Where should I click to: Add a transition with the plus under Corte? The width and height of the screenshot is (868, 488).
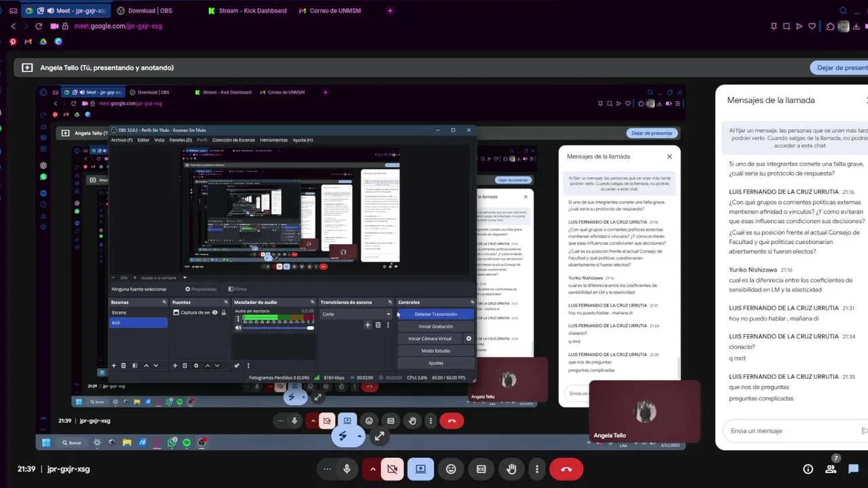368,325
